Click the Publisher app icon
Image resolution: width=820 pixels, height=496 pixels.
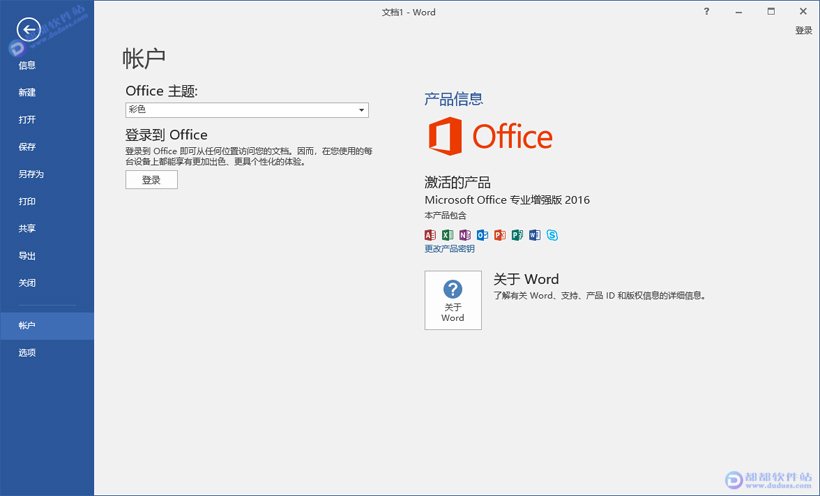[x=517, y=235]
